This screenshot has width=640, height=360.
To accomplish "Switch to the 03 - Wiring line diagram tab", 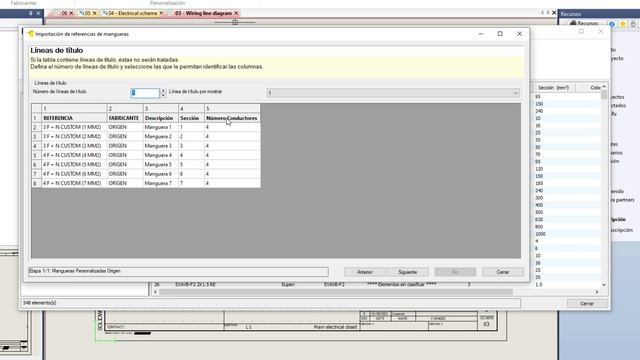I will [203, 13].
